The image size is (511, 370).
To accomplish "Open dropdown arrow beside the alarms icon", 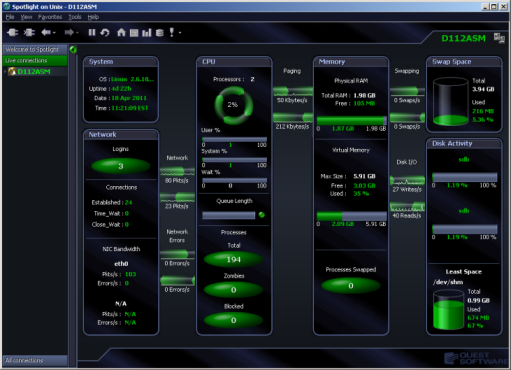I will coord(180,33).
